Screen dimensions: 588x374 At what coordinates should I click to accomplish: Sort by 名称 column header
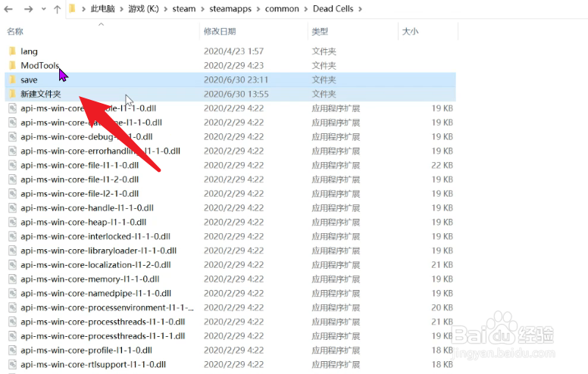(x=15, y=32)
